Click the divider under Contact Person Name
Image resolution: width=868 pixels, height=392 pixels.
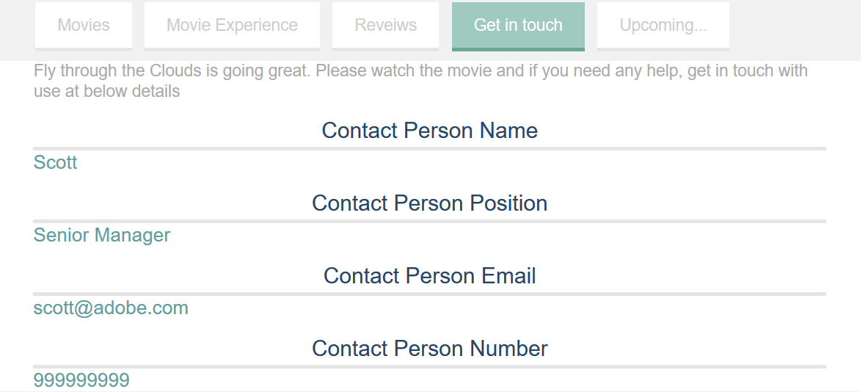tap(430, 148)
